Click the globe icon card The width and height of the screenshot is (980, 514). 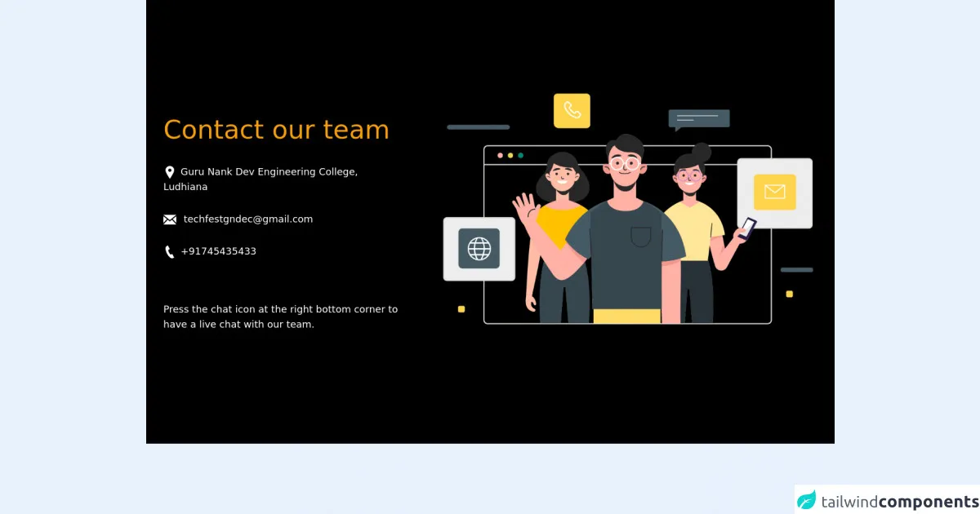(479, 249)
